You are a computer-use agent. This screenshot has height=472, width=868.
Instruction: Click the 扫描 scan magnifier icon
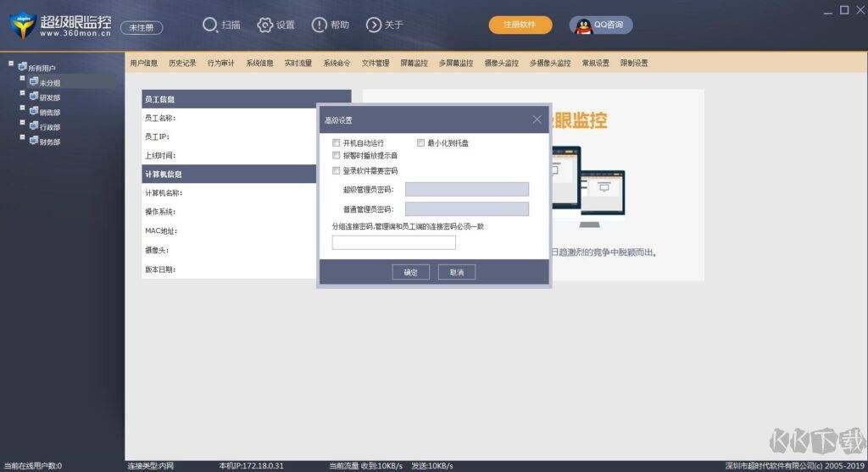click(x=209, y=25)
